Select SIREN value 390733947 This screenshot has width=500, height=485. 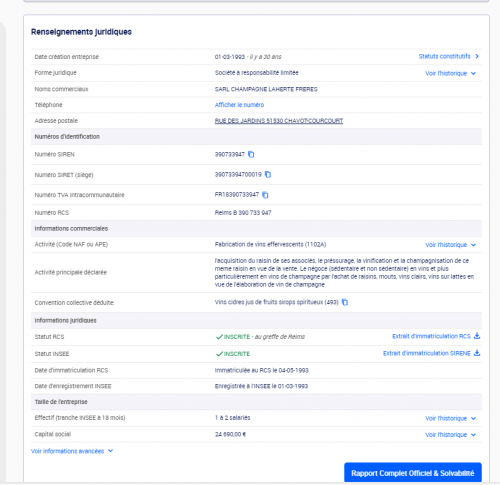(230, 154)
